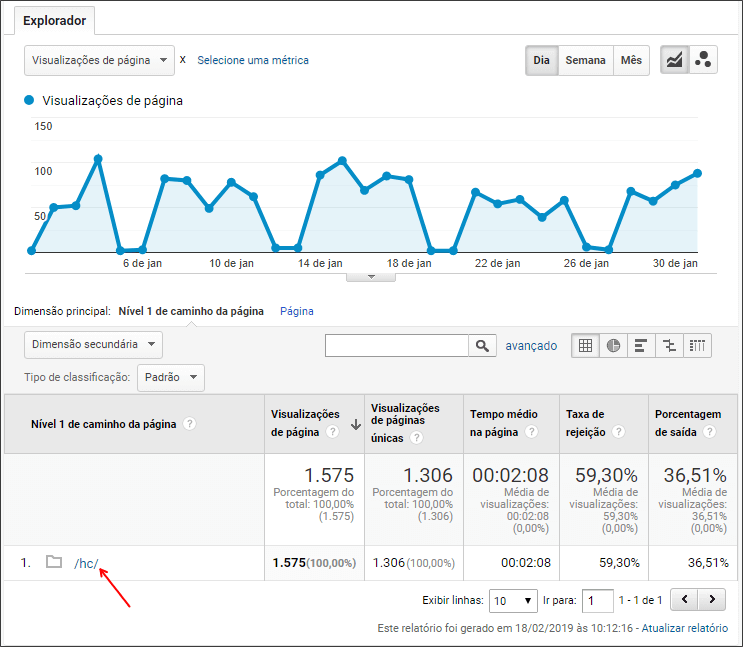Screen dimensions: 743x647
Task: Switch to motion chart bubbles icon
Action: coord(703,60)
